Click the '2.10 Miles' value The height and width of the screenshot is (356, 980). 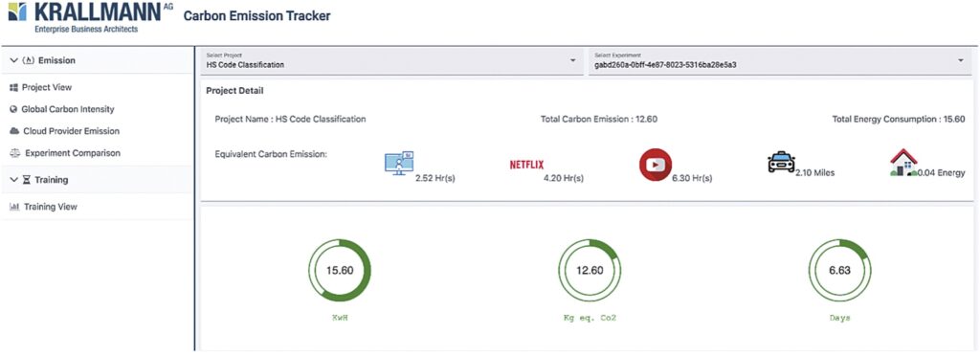point(815,173)
